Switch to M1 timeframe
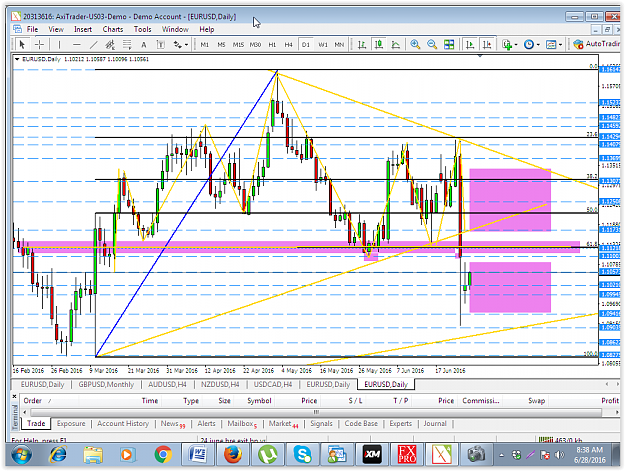The width and height of the screenshot is (625, 471). coord(204,45)
